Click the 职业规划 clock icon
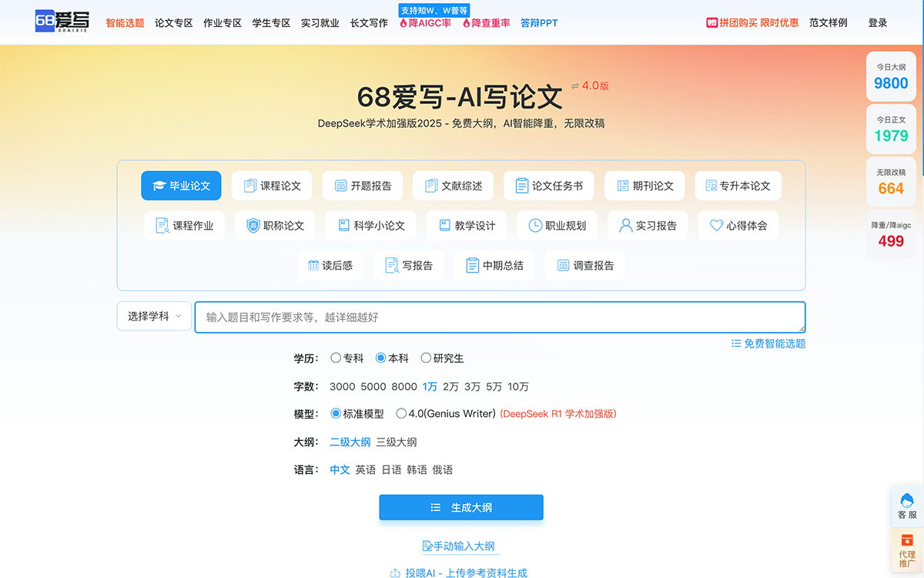 (x=535, y=226)
